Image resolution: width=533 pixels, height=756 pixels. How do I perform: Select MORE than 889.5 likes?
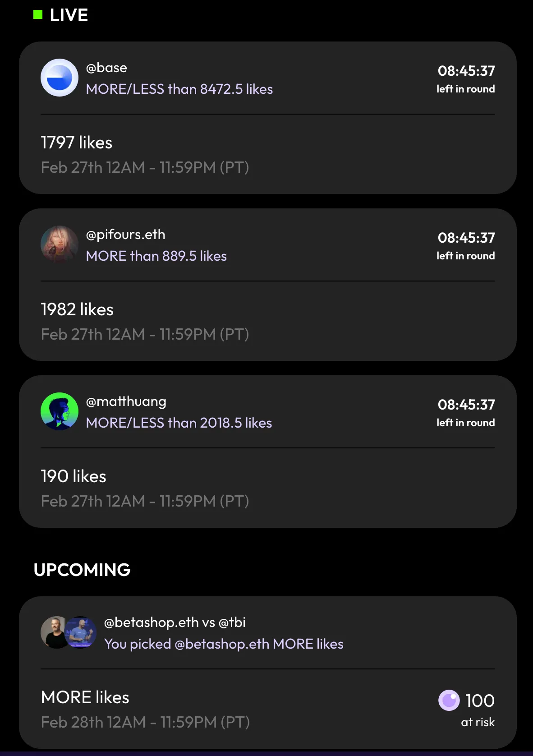click(x=156, y=256)
